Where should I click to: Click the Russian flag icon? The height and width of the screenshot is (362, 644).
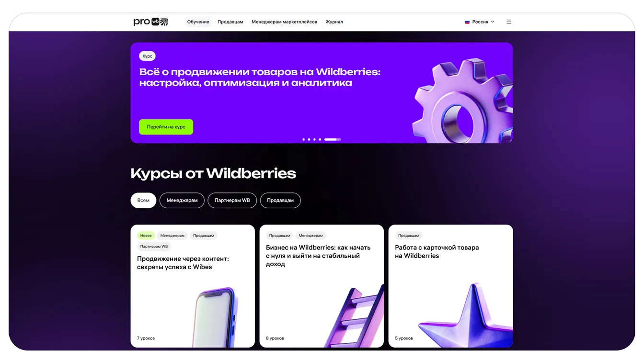467,22
